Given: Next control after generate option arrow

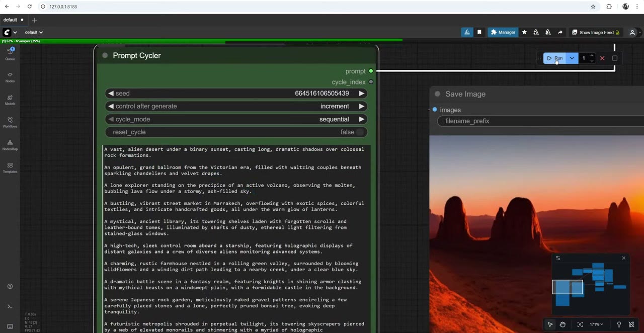Looking at the screenshot, I should click(361, 106).
